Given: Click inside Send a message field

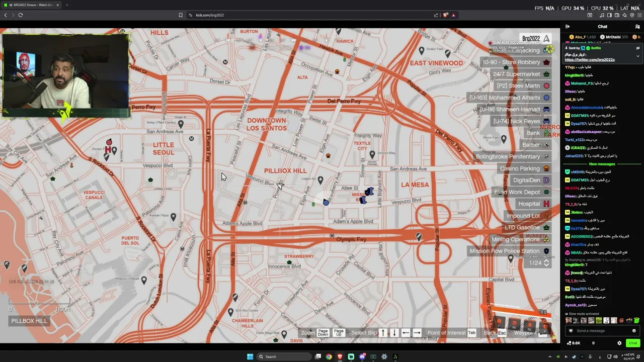Looking at the screenshot, I should click(601, 331).
